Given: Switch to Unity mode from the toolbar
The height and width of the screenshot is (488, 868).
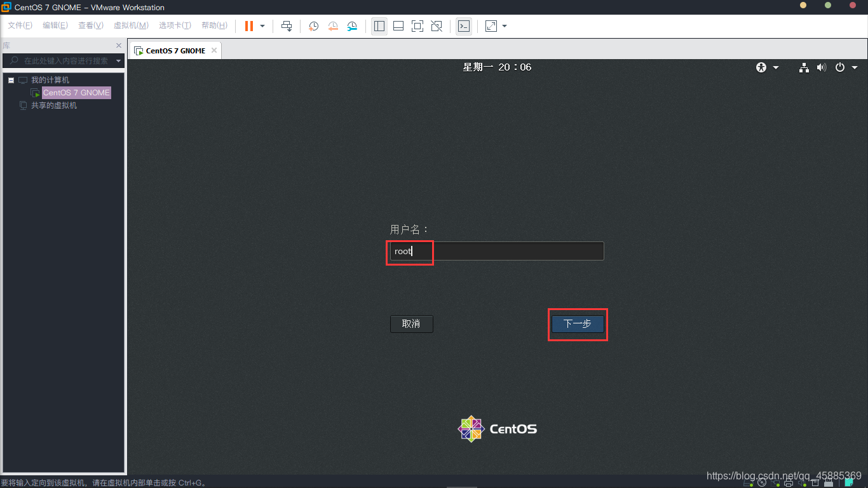Looking at the screenshot, I should (437, 26).
